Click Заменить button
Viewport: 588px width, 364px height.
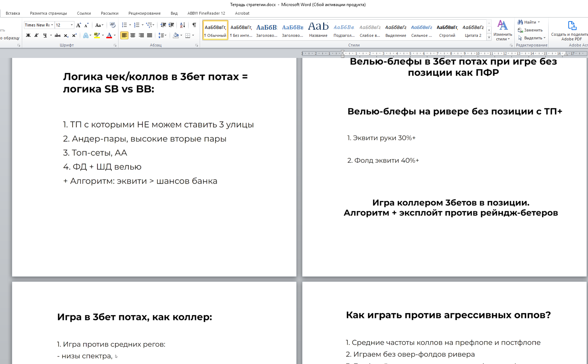pyautogui.click(x=530, y=30)
